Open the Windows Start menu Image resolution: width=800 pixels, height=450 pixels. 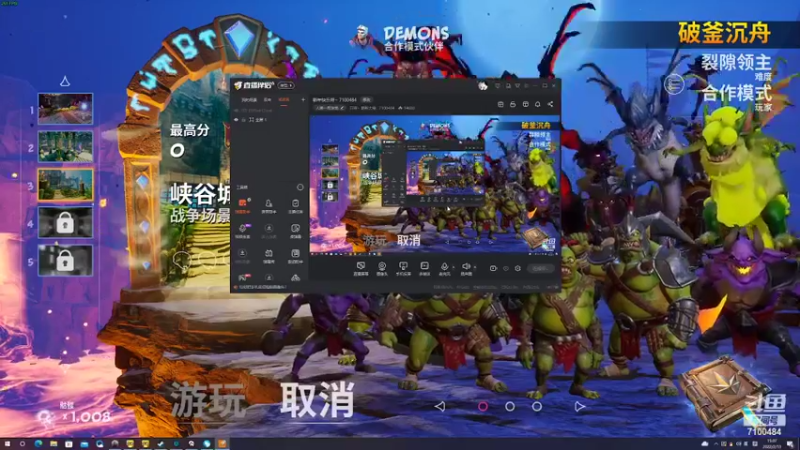[x=7, y=444]
